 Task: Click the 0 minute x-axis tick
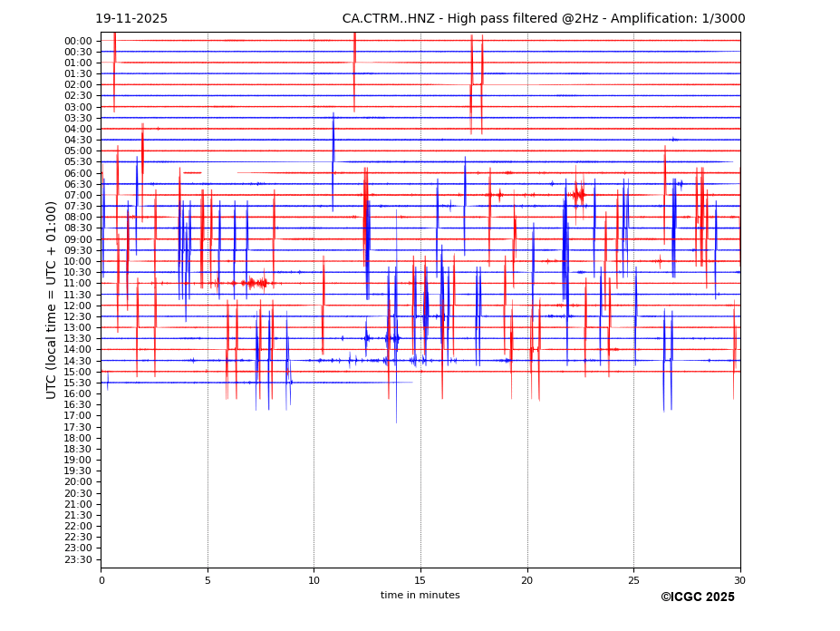(101, 580)
